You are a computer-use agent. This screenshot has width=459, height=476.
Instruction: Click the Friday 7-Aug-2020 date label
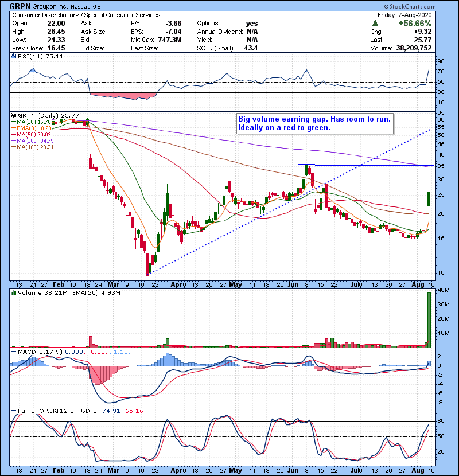point(423,14)
